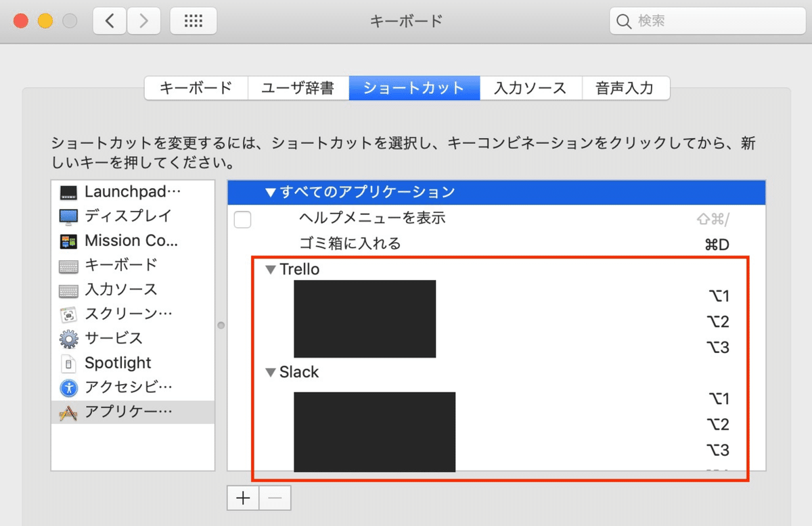Select the Mission Control icon in sidebar
812x526 pixels.
(x=68, y=241)
